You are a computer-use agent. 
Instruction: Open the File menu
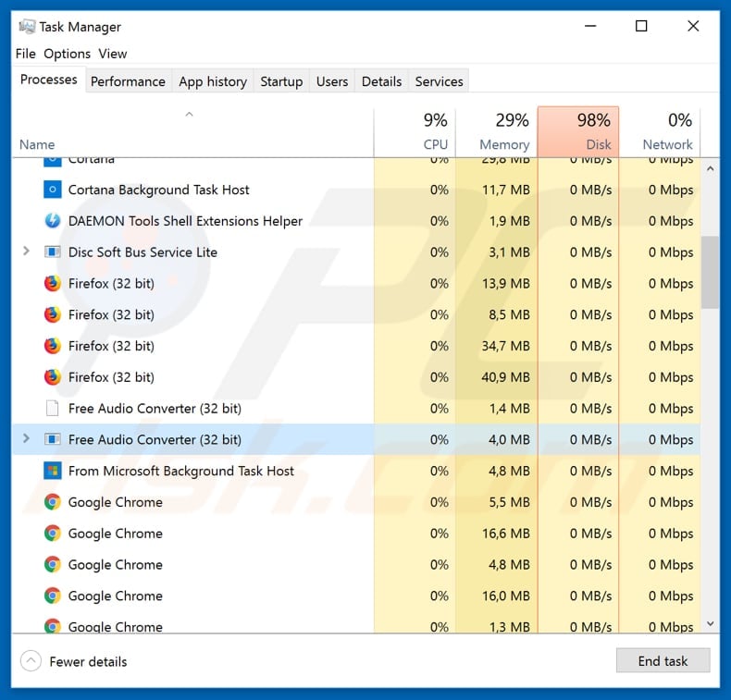pos(25,54)
